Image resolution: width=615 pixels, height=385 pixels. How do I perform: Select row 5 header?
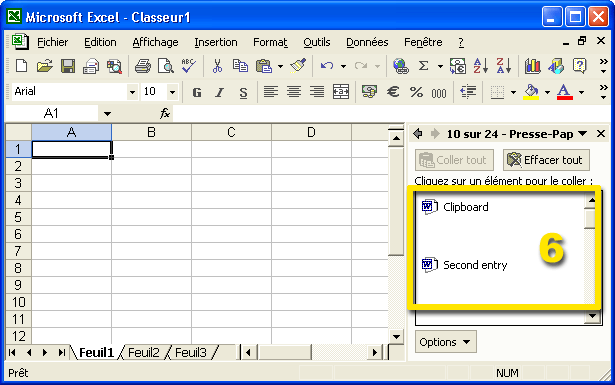click(x=18, y=217)
